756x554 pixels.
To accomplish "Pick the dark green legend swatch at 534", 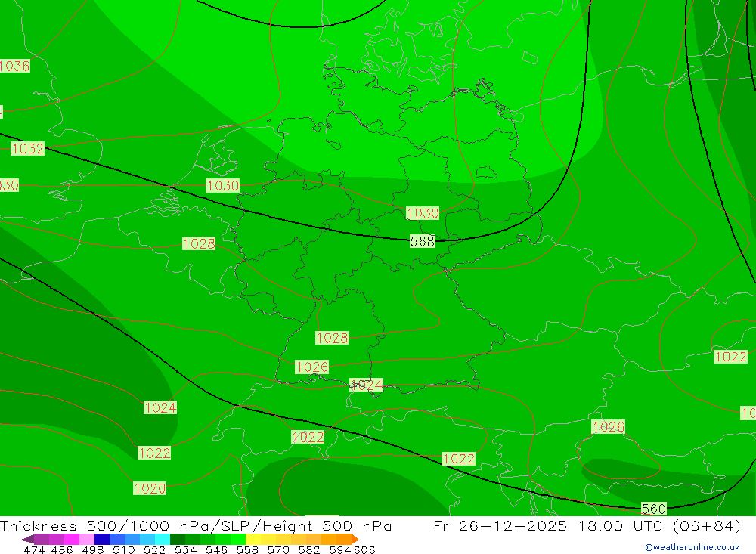I will click(x=178, y=539).
